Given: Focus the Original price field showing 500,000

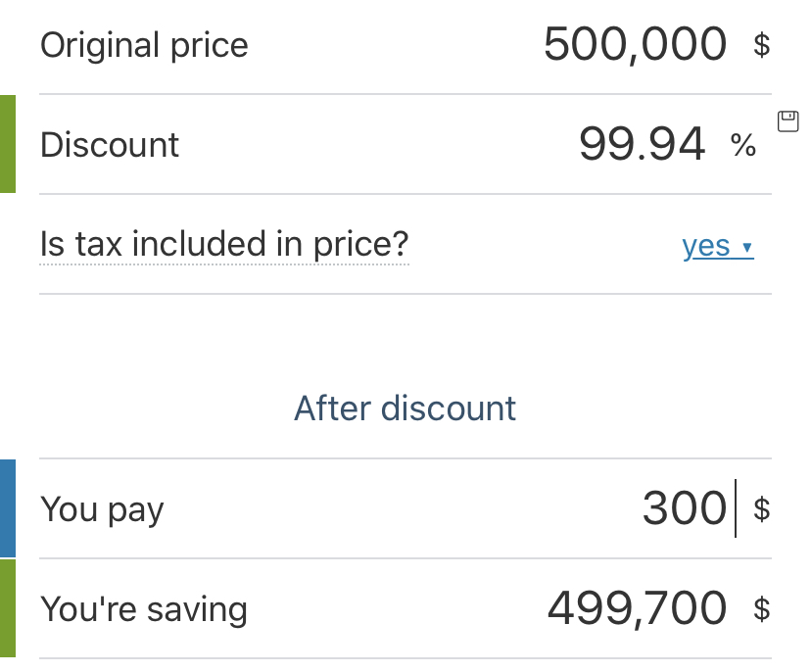Looking at the screenshot, I should tap(635, 45).
